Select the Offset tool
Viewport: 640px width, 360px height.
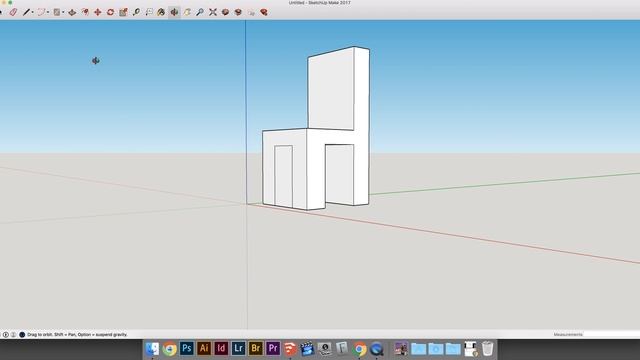click(x=85, y=12)
